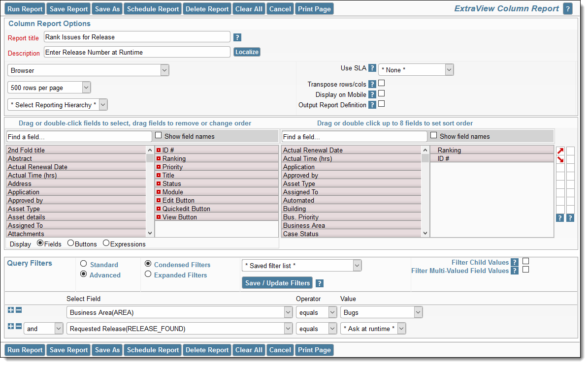Enable the Transpose rows/cols checkbox

click(382, 84)
